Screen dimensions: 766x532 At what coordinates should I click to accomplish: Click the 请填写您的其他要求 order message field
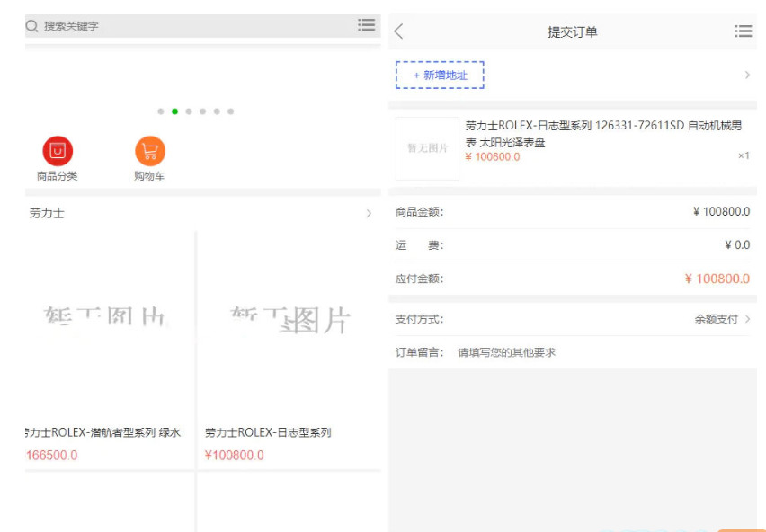pyautogui.click(x=505, y=351)
